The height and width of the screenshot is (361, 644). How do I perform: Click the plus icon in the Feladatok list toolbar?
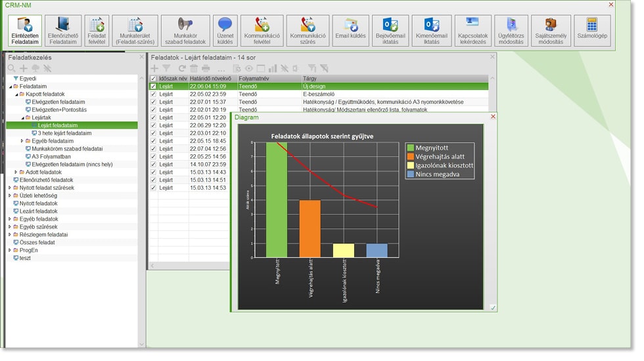pos(154,68)
